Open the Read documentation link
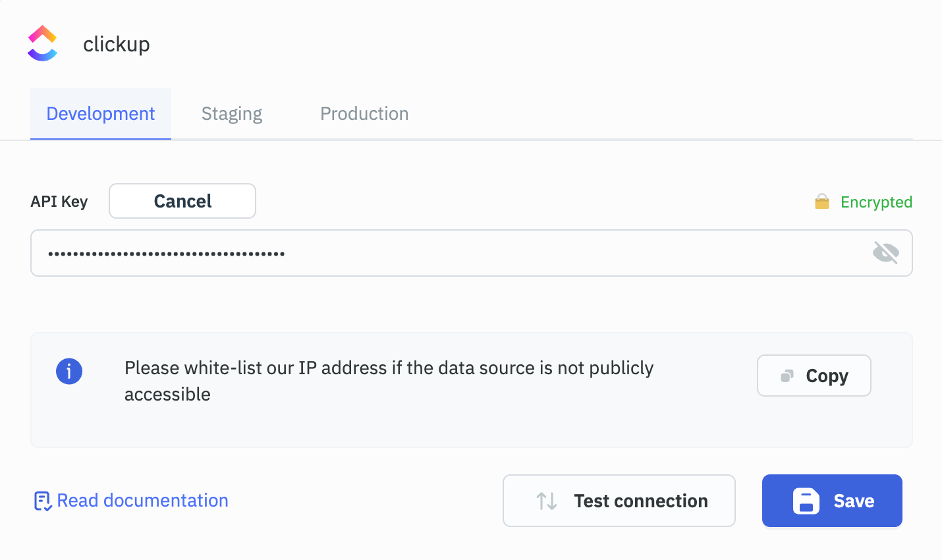This screenshot has width=942, height=560. click(142, 501)
